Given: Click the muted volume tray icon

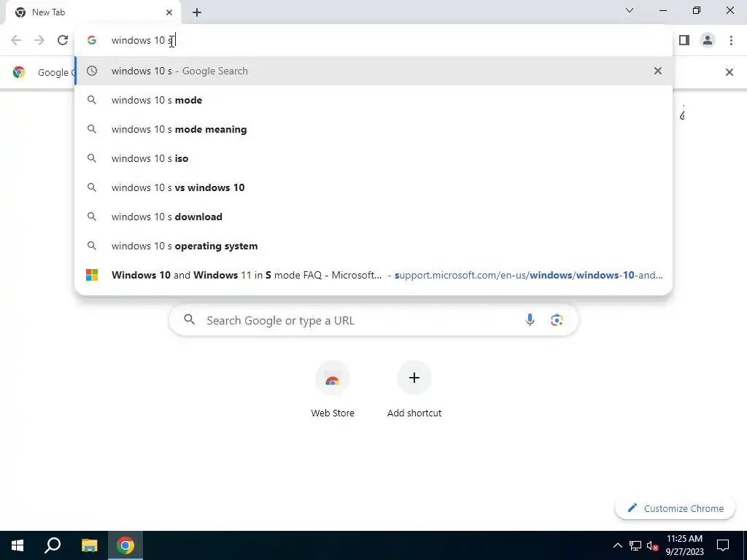Looking at the screenshot, I should (652, 545).
